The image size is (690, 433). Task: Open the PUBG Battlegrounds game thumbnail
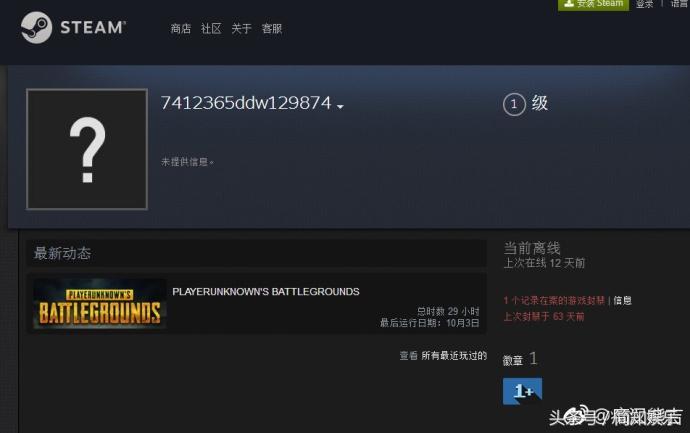[x=99, y=303]
